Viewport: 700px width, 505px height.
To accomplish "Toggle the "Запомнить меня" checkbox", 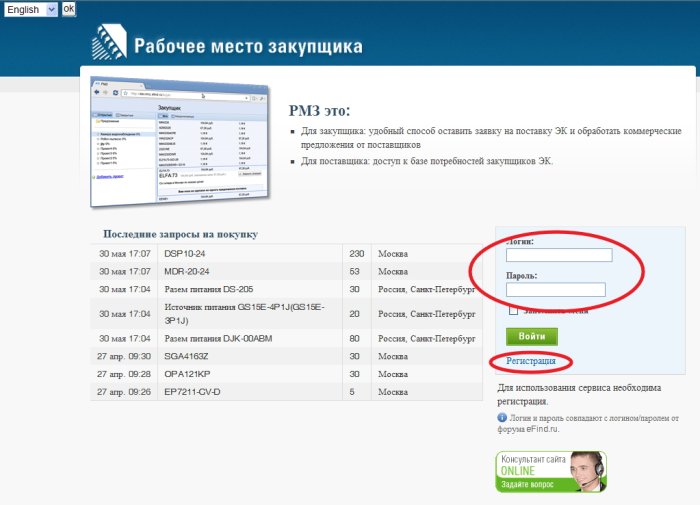I will pos(513,311).
